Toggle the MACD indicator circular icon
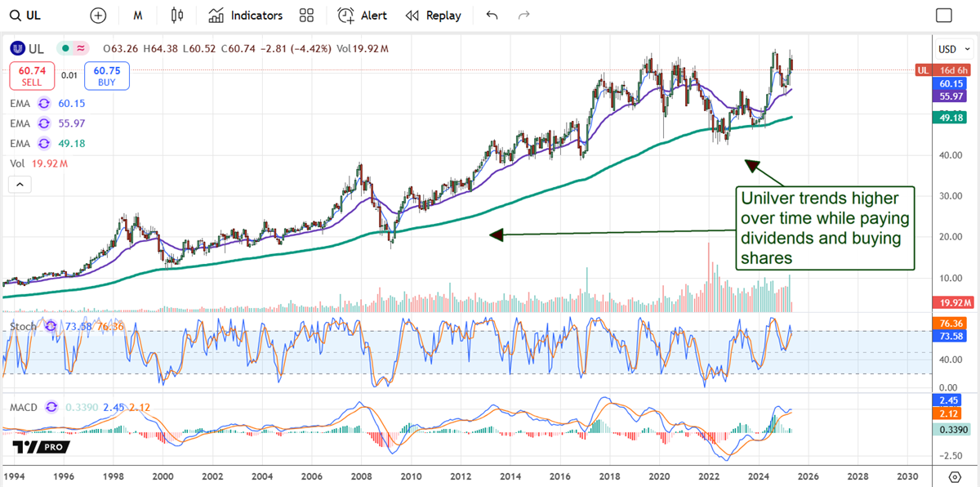 [x=52, y=406]
